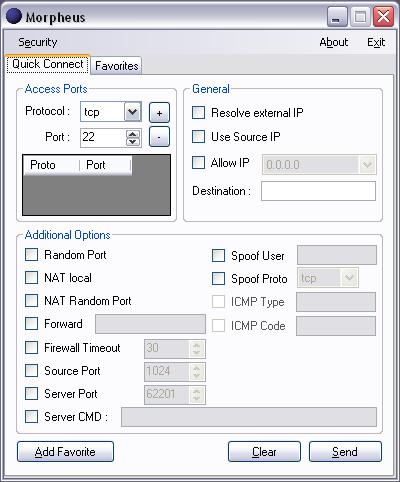Check the Use Source IP option
Viewport: 400px width, 482px height.
[198, 137]
